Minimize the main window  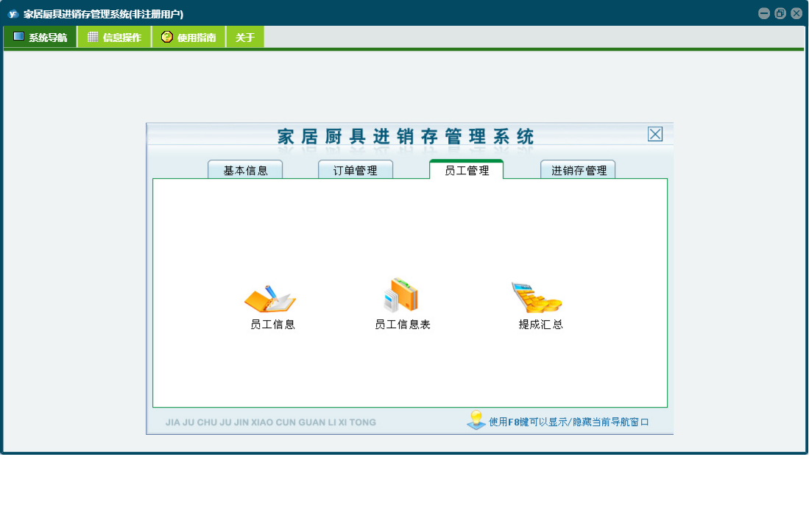tap(764, 13)
